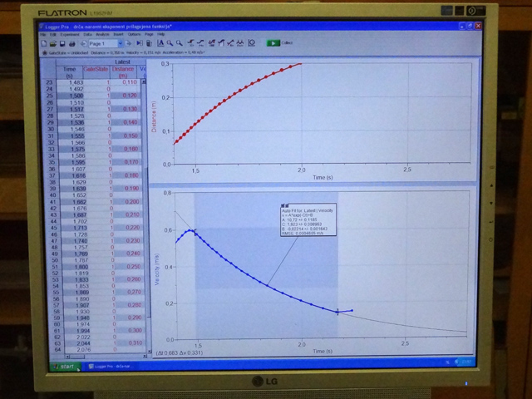Viewport: 532px width, 399px height.
Task: Print using the printer icon
Action: [71, 43]
